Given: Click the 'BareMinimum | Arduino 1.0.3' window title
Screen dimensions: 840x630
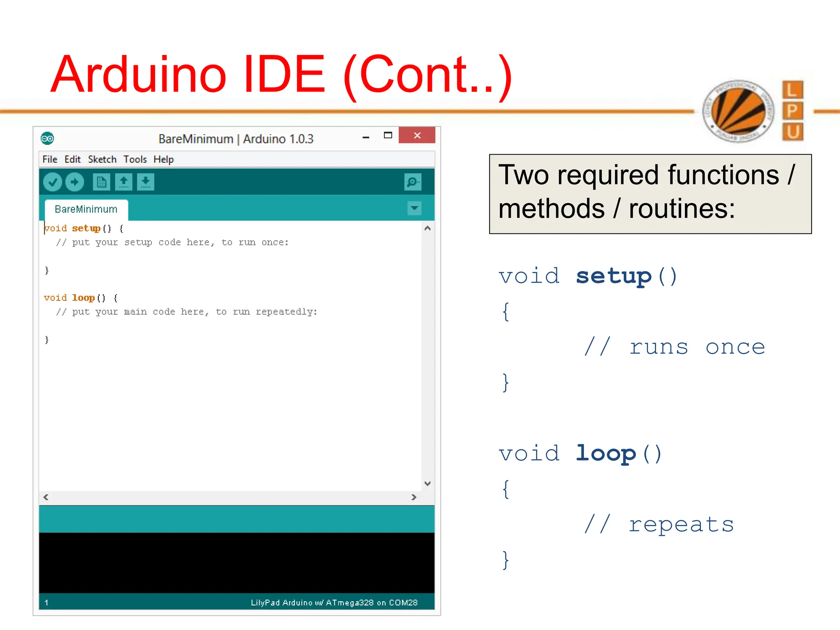Looking at the screenshot, I should (236, 139).
